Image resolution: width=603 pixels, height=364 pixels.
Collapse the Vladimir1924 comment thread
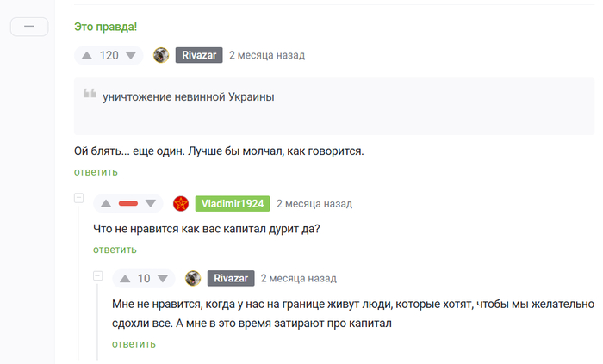tap(79, 199)
